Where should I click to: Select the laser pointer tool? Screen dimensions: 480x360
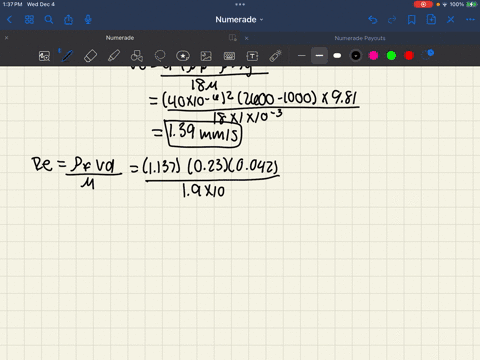tap(275, 56)
